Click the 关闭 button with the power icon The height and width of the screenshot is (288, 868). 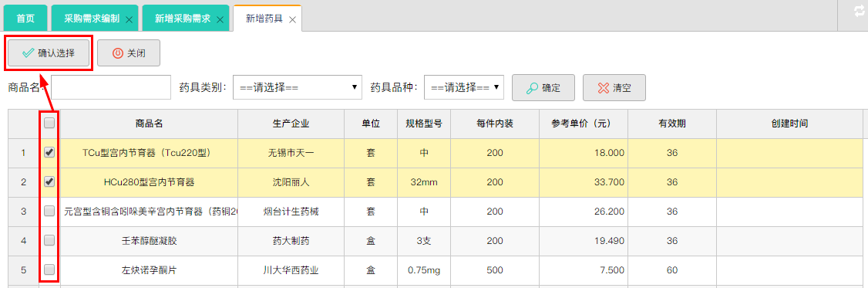(129, 53)
